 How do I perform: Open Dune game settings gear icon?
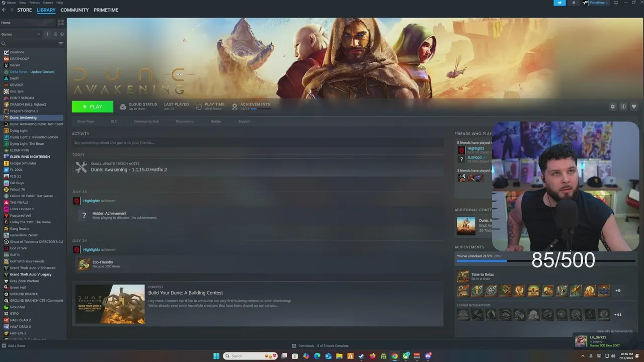612,107
